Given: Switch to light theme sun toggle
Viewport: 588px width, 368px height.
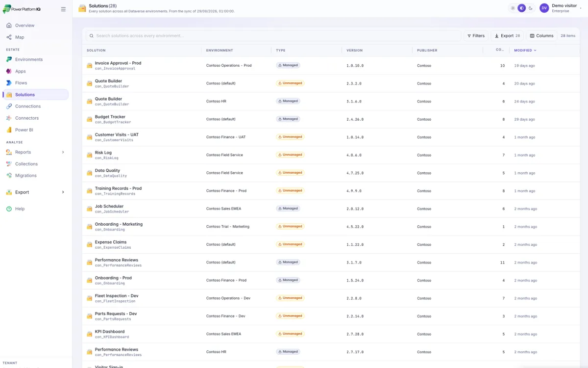Looking at the screenshot, I should click(x=513, y=8).
